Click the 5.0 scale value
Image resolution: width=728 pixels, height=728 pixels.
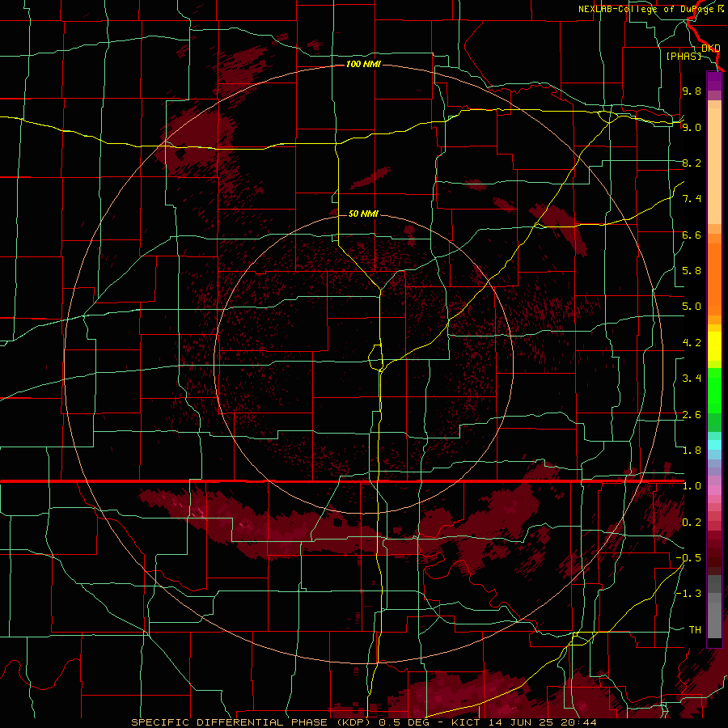click(x=692, y=307)
